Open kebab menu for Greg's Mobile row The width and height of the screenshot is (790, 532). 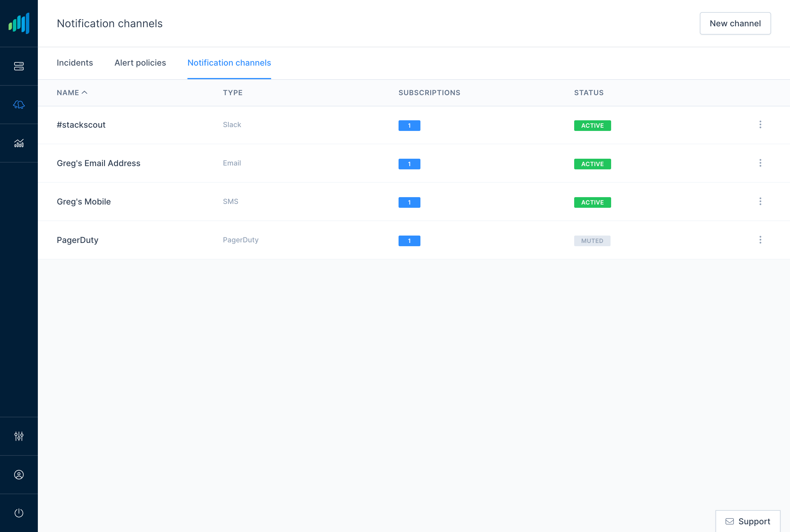click(760, 201)
